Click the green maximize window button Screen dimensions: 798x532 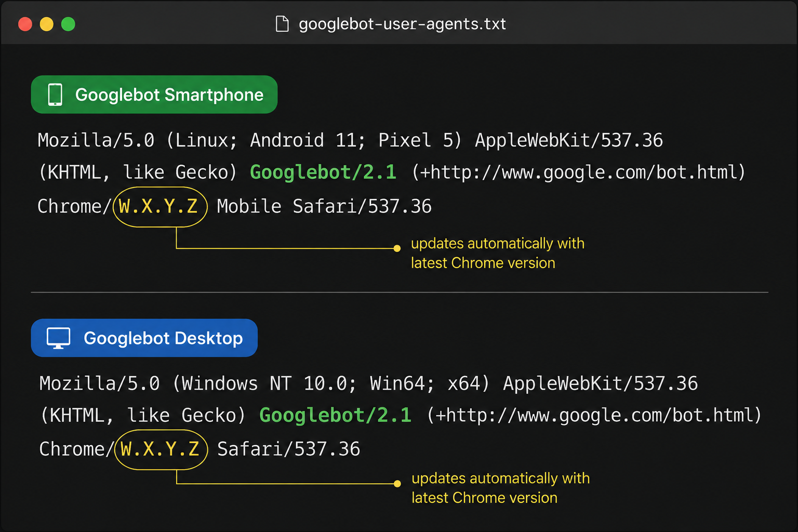tap(68, 24)
